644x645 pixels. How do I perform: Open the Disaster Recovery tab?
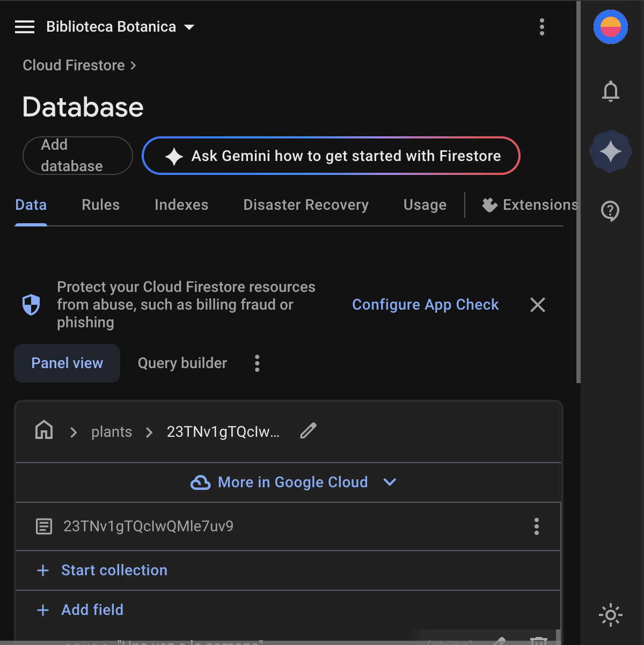(x=305, y=204)
